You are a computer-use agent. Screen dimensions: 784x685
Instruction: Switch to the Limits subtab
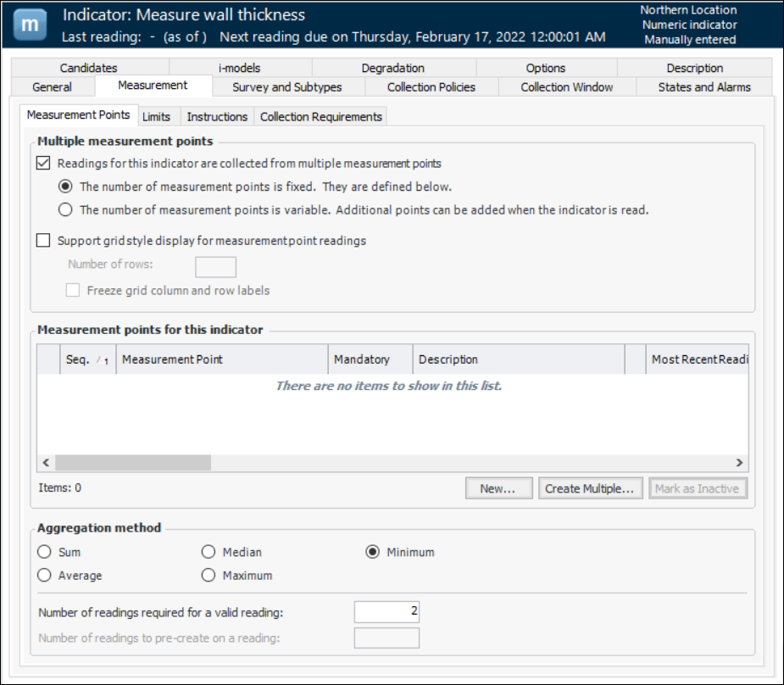[156, 117]
